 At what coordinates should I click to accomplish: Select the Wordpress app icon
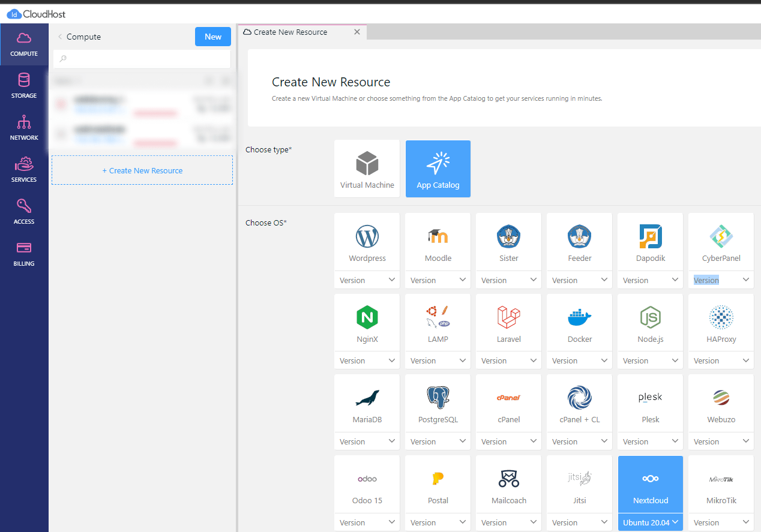(x=367, y=237)
